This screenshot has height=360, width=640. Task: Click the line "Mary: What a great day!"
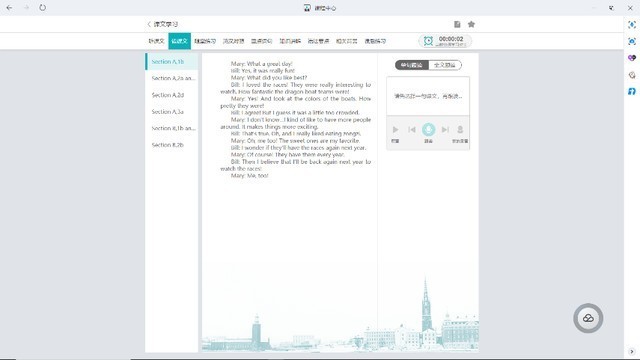[x=262, y=64]
